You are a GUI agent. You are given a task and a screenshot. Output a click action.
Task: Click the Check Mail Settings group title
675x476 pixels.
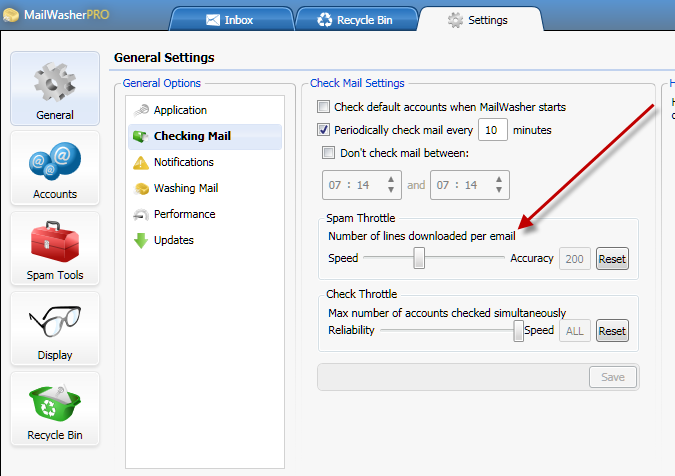357,83
